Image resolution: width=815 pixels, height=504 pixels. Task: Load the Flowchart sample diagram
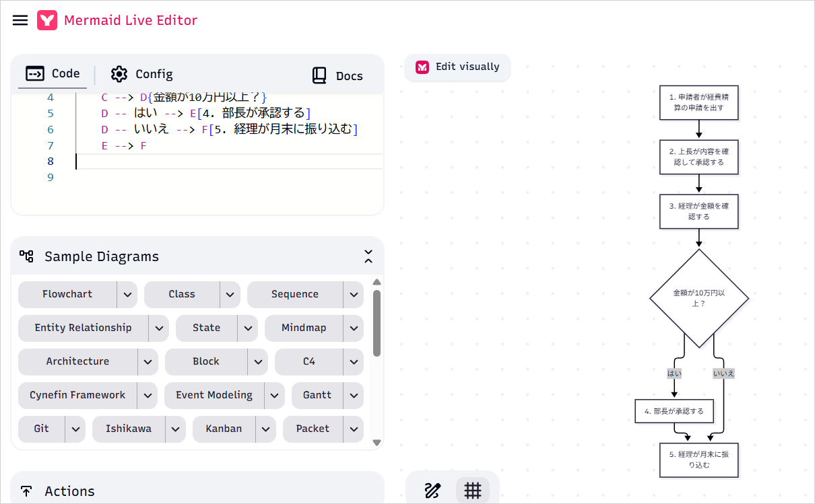tap(67, 294)
